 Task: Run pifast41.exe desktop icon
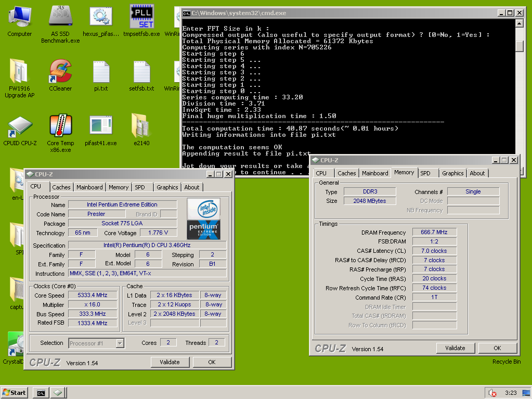coord(101,130)
